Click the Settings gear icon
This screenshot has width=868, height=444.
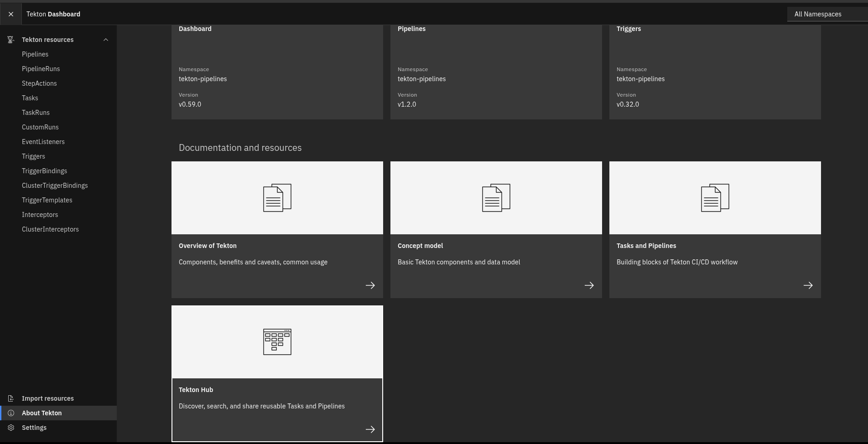[x=11, y=428]
